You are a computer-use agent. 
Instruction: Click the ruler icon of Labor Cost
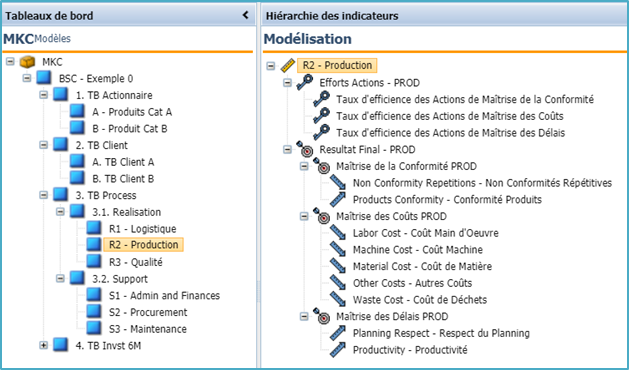click(338, 233)
